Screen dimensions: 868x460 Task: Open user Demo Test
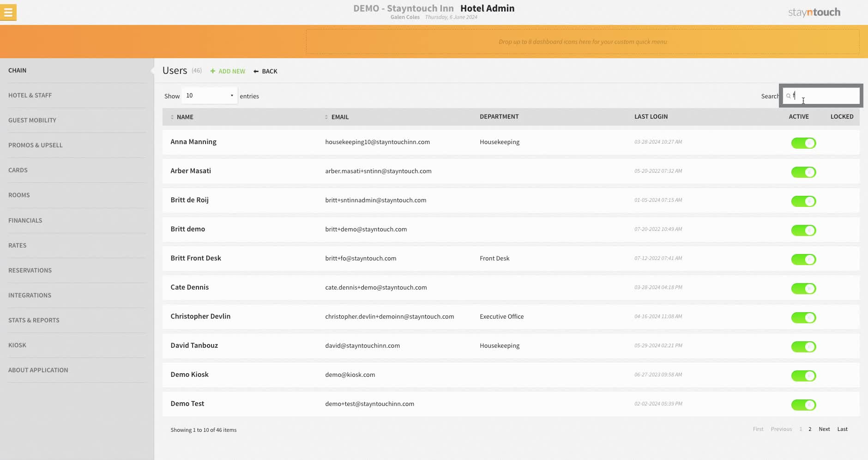pyautogui.click(x=187, y=404)
